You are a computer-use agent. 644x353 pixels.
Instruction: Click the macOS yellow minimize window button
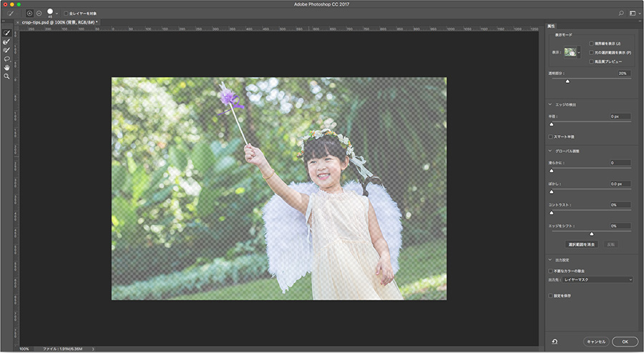pos(12,4)
